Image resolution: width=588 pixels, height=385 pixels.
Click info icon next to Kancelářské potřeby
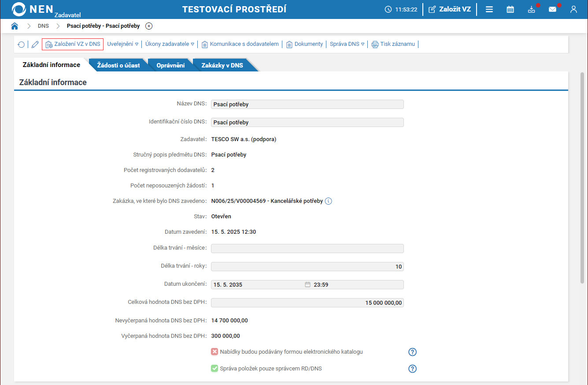coord(329,201)
